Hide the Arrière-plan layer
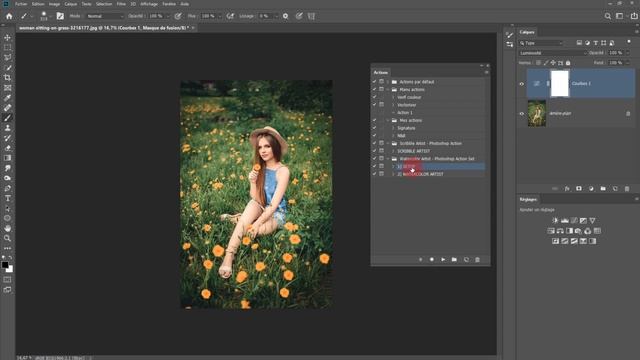The image size is (640, 360). pyautogui.click(x=522, y=113)
